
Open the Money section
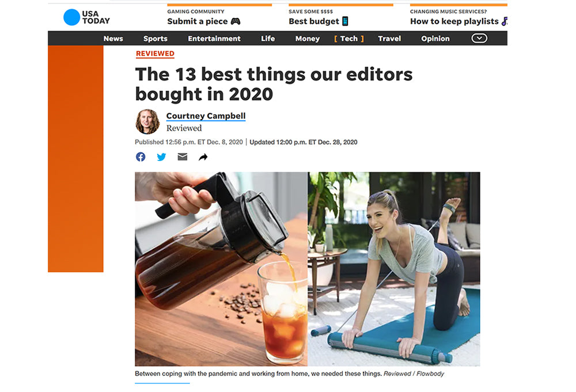308,39
